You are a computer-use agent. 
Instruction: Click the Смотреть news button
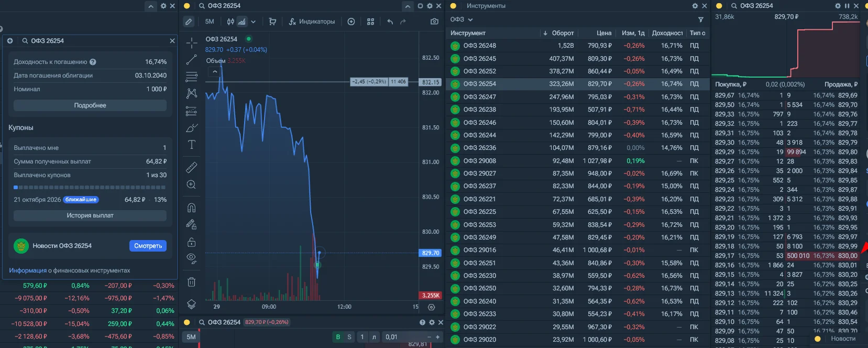pyautogui.click(x=148, y=246)
